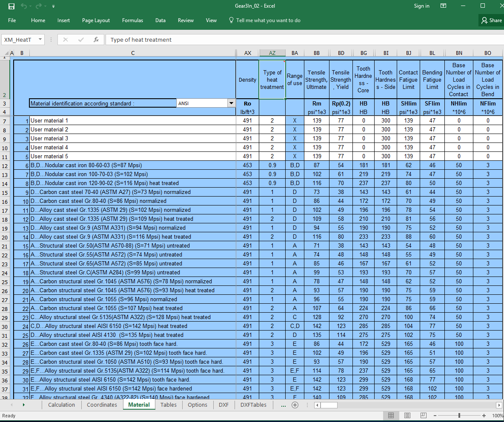
Task: Click the zoom slider handle
Action: (459, 416)
